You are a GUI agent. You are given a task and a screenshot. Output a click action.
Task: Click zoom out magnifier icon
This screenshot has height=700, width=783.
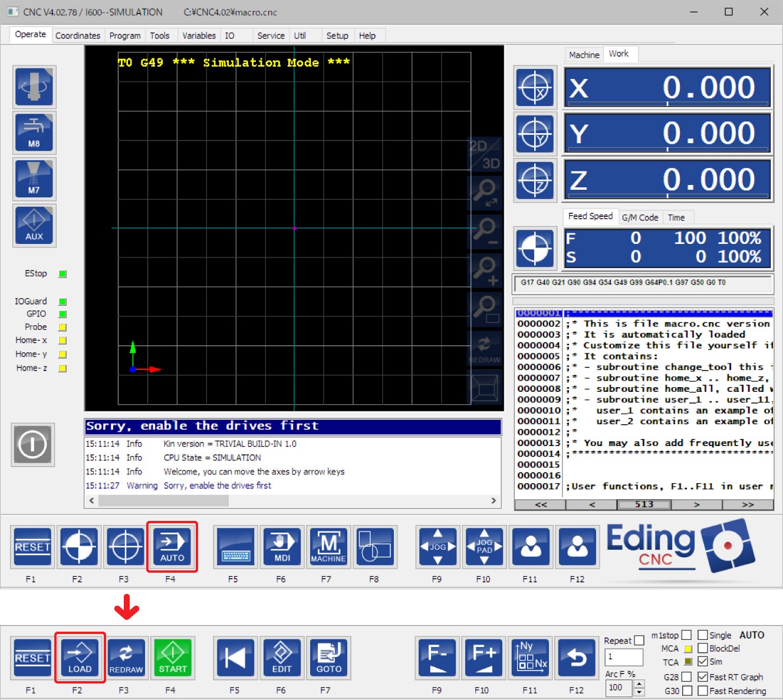(x=485, y=232)
